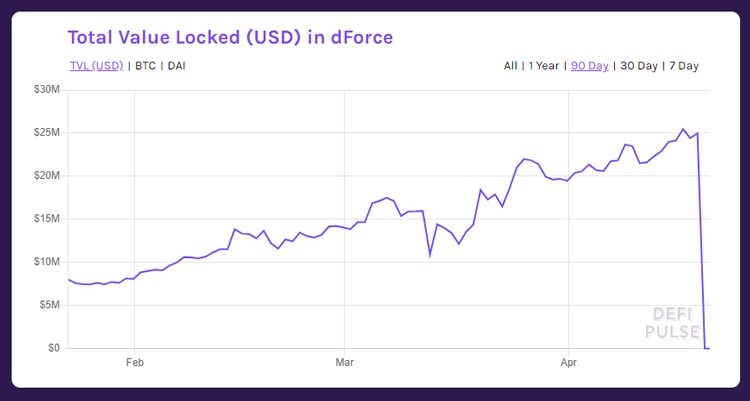
Task: Click the $15M y-axis label
Action: click(x=48, y=219)
